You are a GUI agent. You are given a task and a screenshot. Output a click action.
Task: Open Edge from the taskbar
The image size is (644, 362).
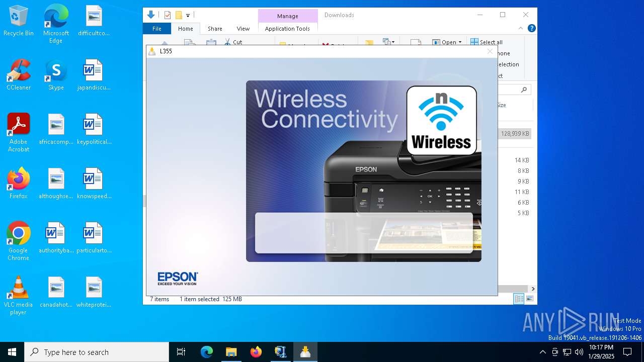pyautogui.click(x=207, y=352)
